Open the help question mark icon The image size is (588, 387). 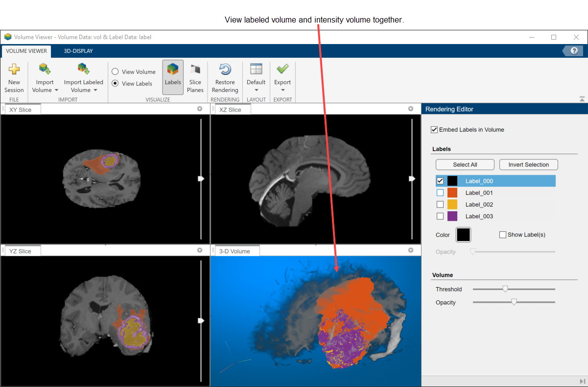(x=574, y=51)
